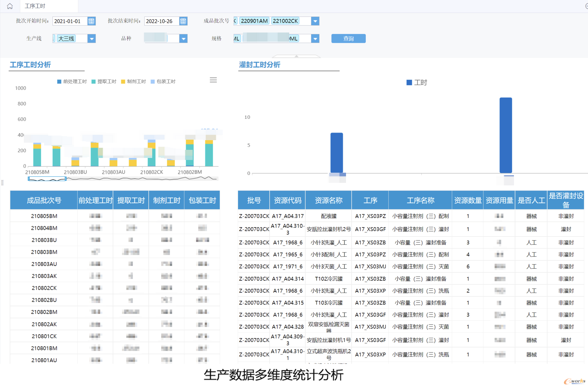588x387 pixels.
Task: Click resource name 双扉安瓿检漏灭菌器
Action: tap(328, 327)
